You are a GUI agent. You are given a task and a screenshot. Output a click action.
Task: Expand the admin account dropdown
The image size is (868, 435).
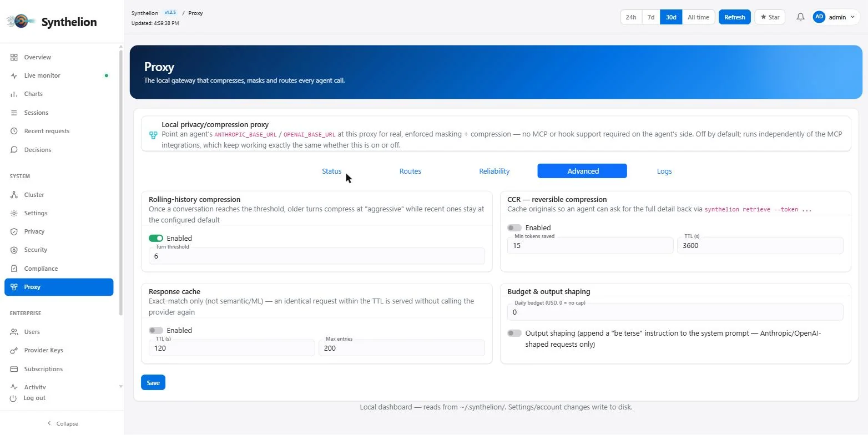coord(836,17)
